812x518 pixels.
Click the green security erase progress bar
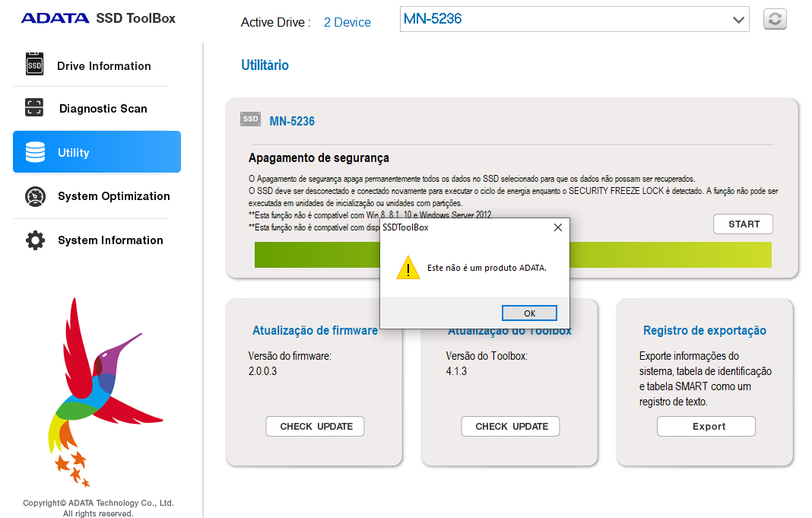click(x=512, y=254)
